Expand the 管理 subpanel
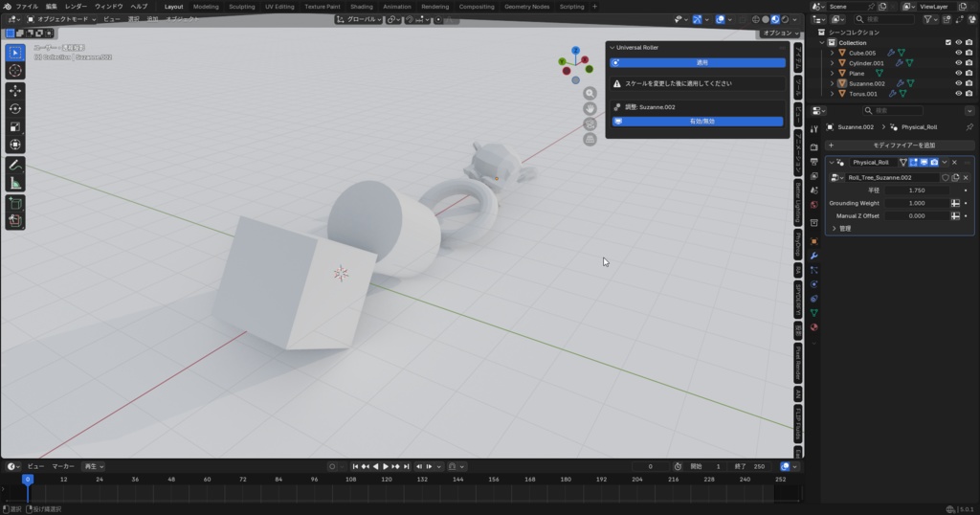The width and height of the screenshot is (980, 515). click(834, 229)
